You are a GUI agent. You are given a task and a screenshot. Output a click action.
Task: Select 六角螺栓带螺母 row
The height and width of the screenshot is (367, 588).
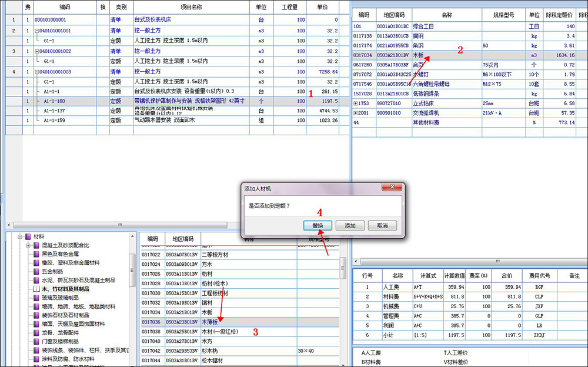pos(469,84)
